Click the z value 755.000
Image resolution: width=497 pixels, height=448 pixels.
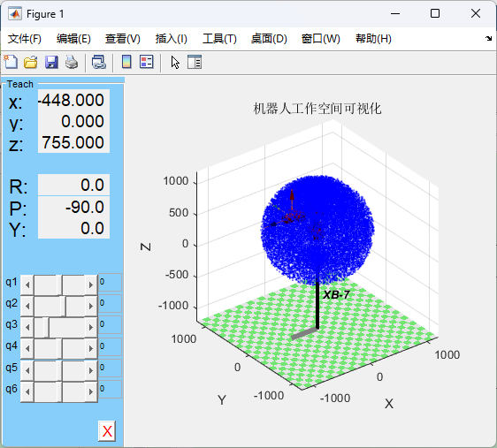click(74, 142)
